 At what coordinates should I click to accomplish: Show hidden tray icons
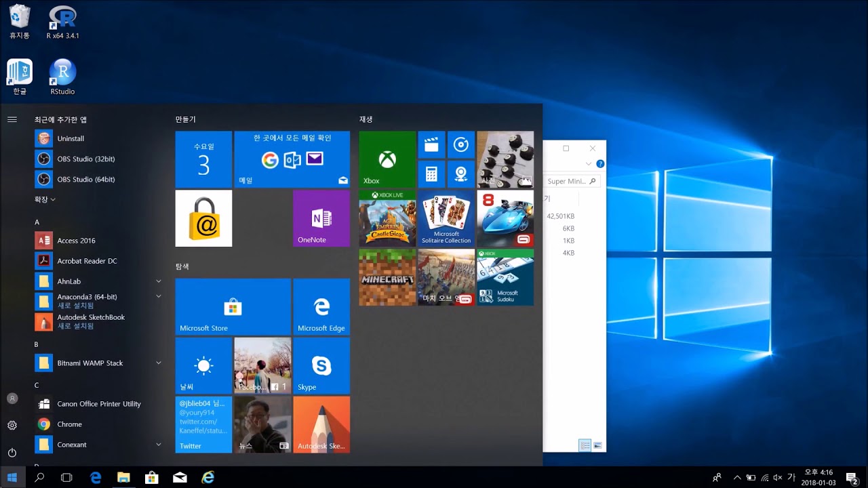737,477
